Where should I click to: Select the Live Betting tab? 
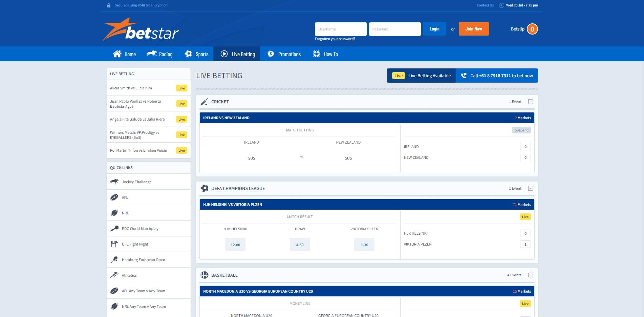coord(237,54)
